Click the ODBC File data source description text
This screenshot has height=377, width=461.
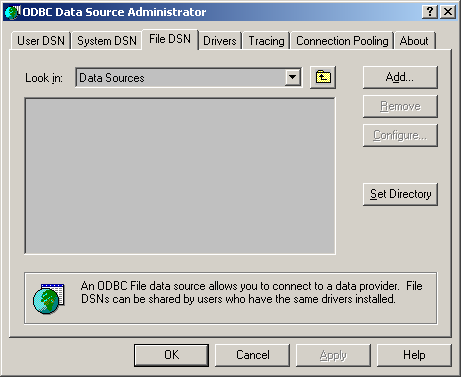(252, 292)
